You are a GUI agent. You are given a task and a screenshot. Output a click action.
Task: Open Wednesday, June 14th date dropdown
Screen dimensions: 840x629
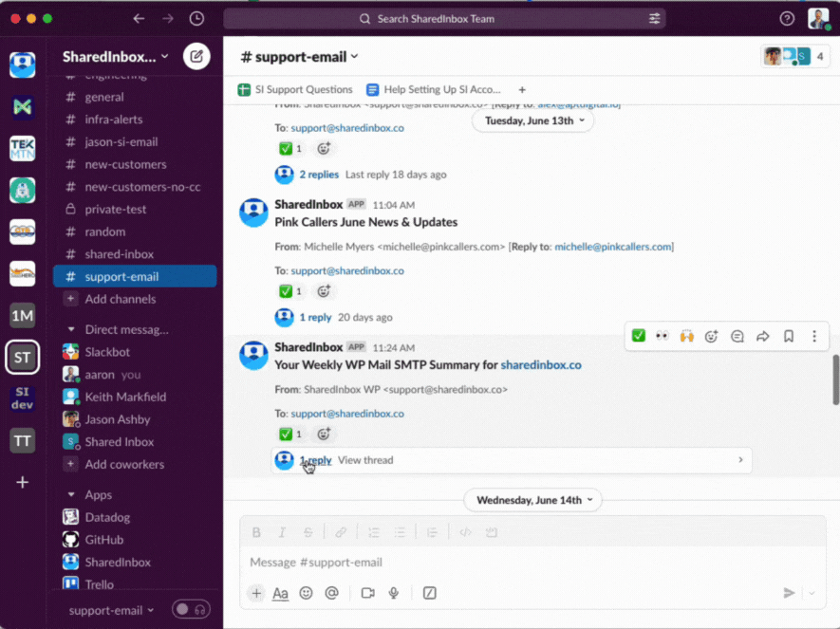tap(533, 500)
